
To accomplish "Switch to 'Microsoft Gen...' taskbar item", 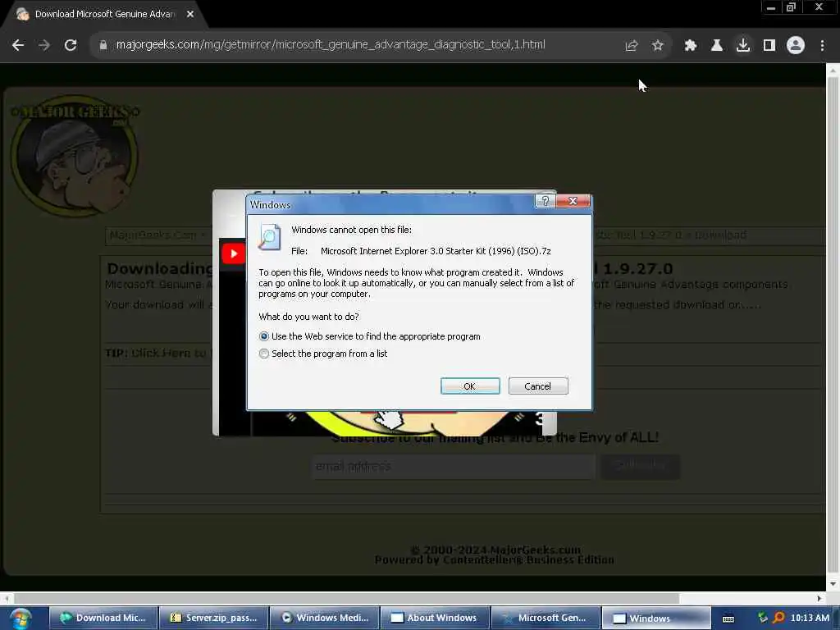I will pos(546,618).
